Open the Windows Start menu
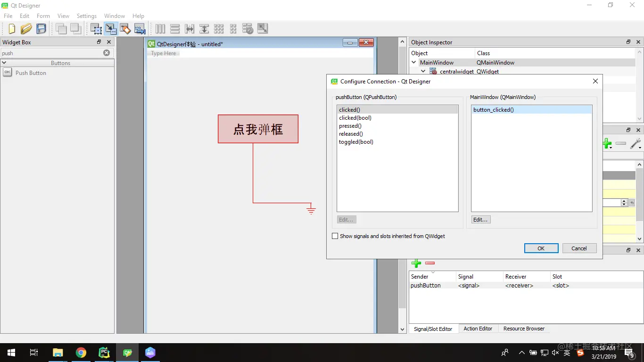The image size is (644, 362). point(11,353)
